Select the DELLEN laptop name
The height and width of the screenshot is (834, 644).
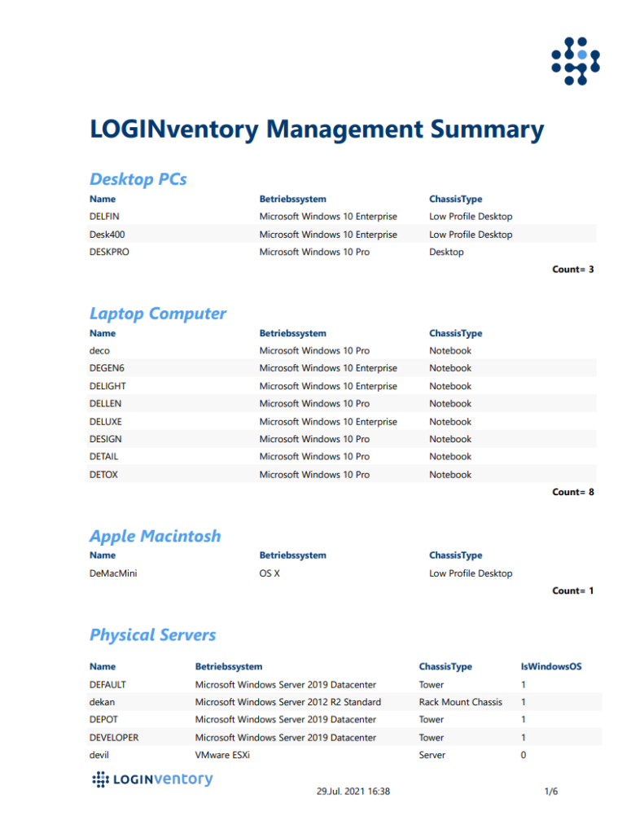[105, 404]
